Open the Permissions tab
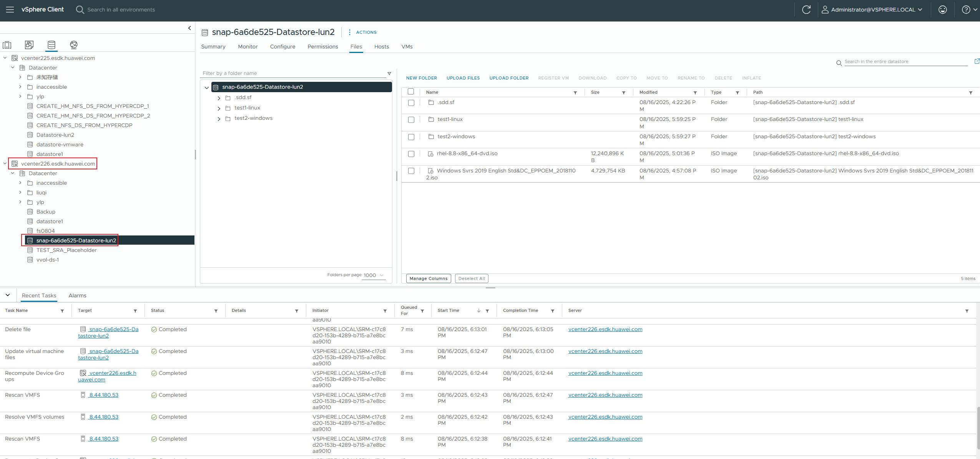 coord(323,46)
